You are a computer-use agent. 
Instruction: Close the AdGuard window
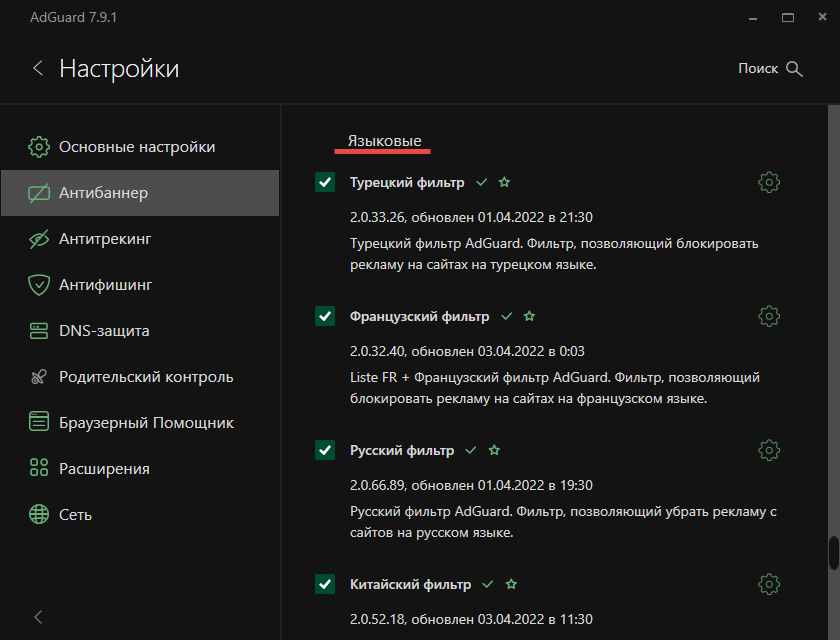pyautogui.click(x=822, y=17)
